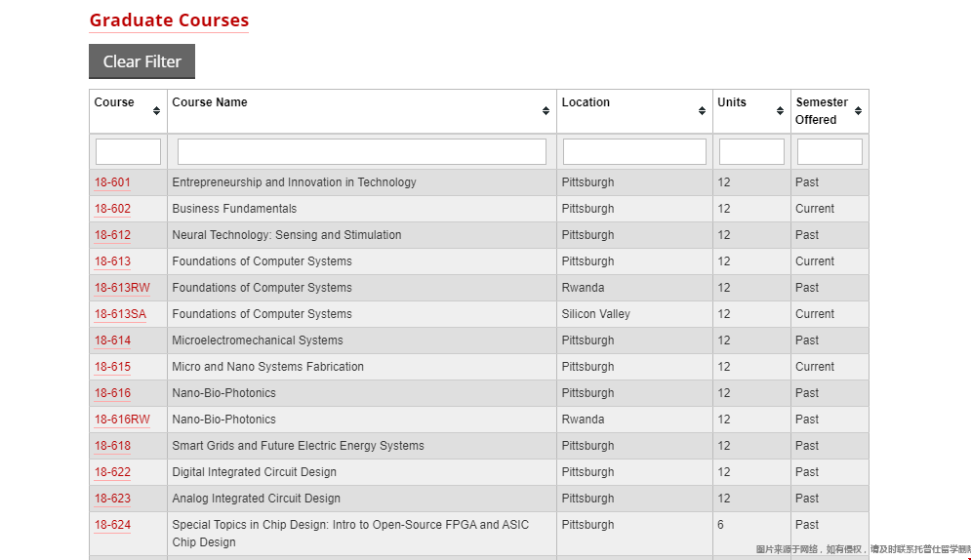Sort by Semester Offered arrows icon

coord(858,111)
